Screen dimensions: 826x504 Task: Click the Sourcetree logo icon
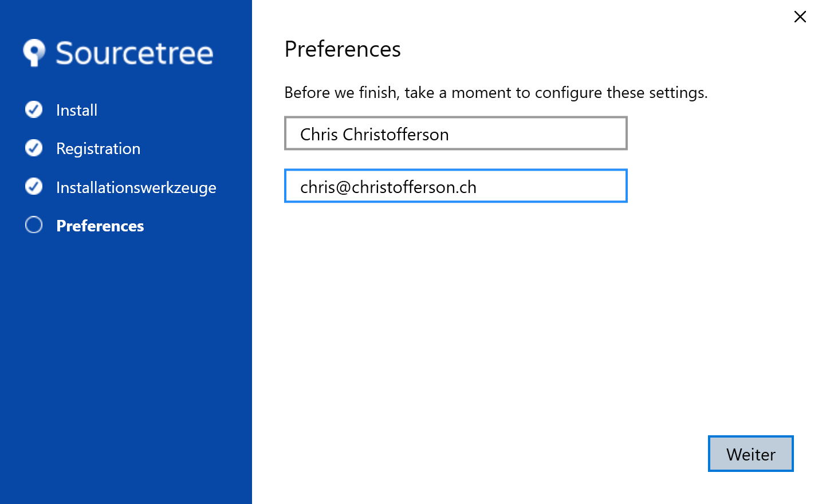point(34,53)
